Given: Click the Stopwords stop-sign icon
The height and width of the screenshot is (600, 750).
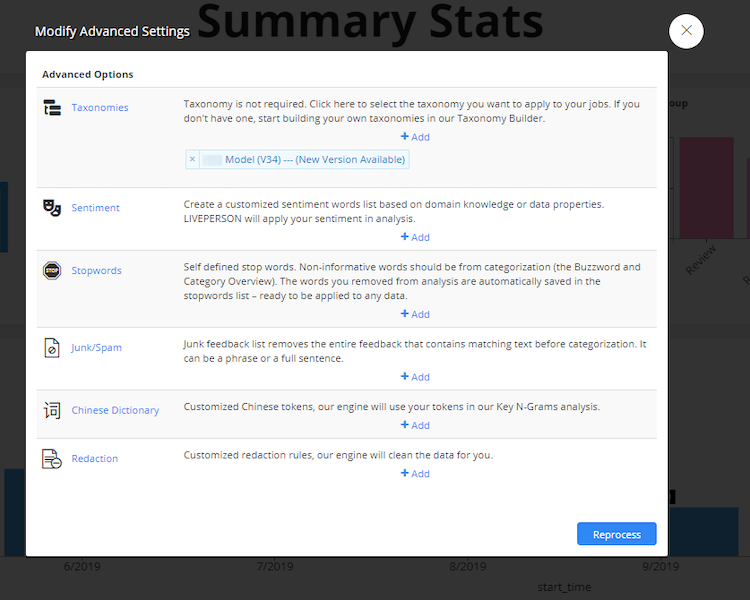Looking at the screenshot, I should [52, 271].
